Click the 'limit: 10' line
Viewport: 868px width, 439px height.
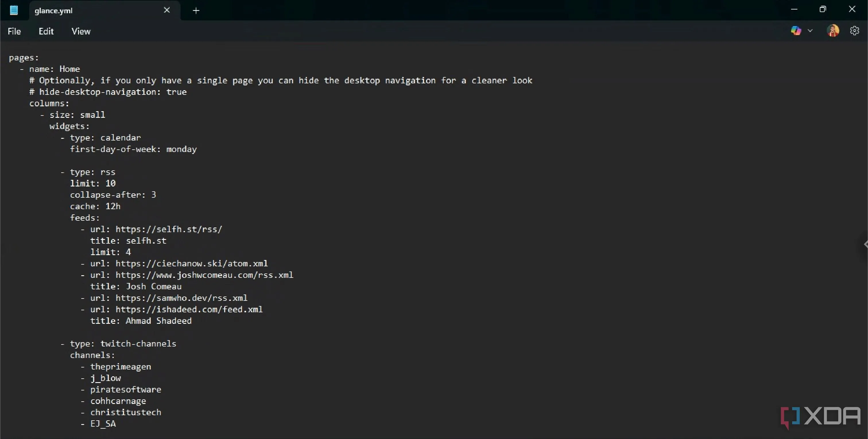pyautogui.click(x=93, y=183)
